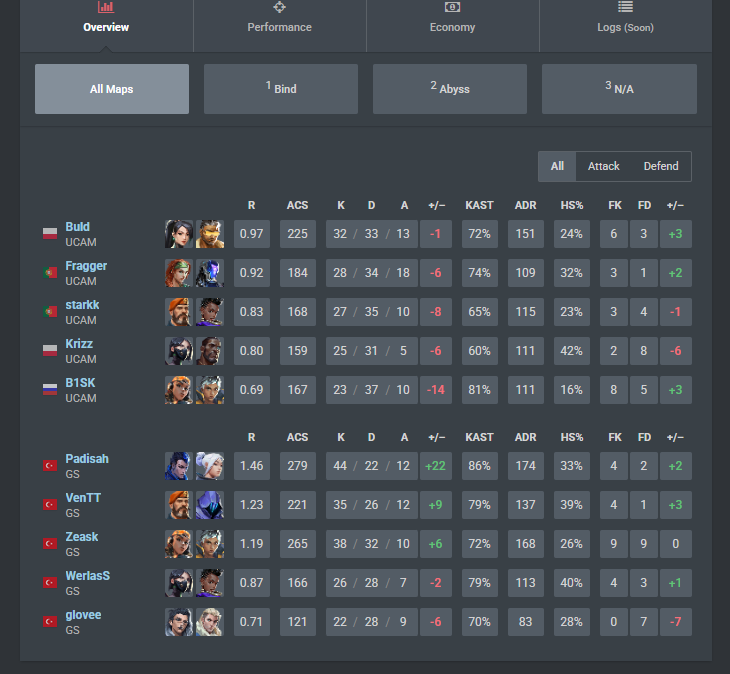
Task: Click B1SK's -14 kill difference
Action: pos(436,390)
